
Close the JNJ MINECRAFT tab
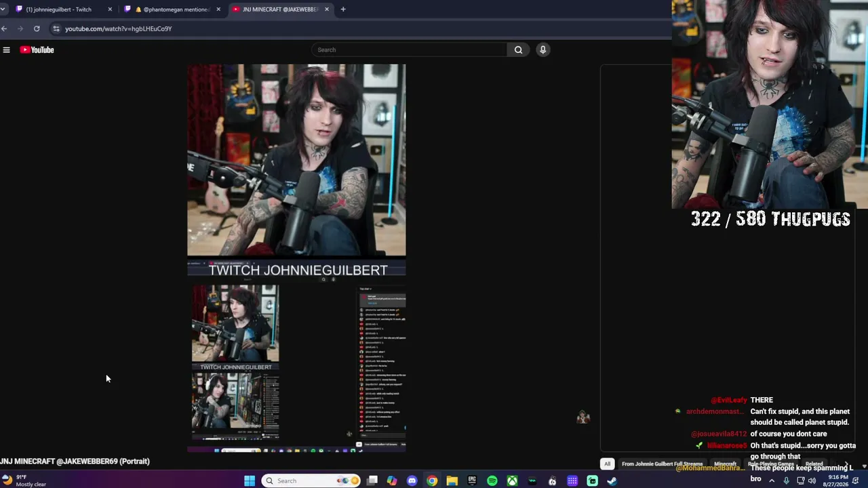click(327, 9)
